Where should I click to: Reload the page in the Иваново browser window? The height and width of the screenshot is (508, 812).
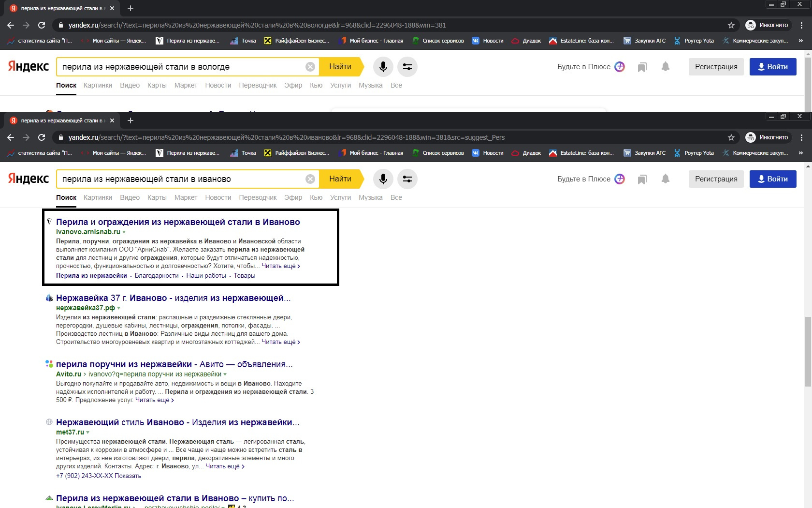[x=42, y=137]
